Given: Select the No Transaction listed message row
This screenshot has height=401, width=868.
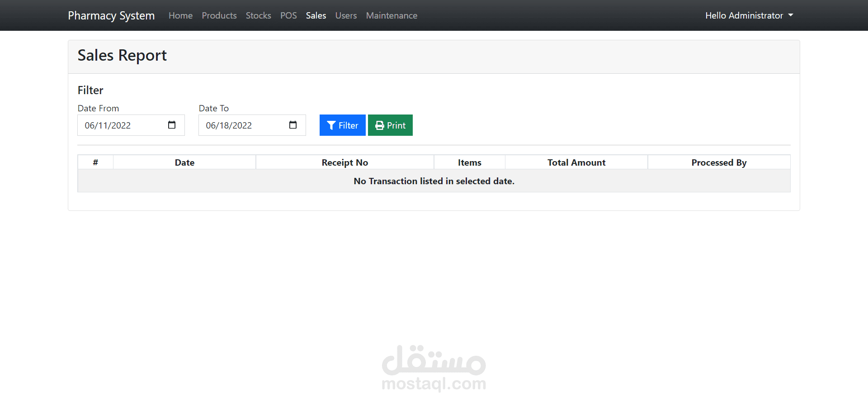Looking at the screenshot, I should tap(434, 181).
